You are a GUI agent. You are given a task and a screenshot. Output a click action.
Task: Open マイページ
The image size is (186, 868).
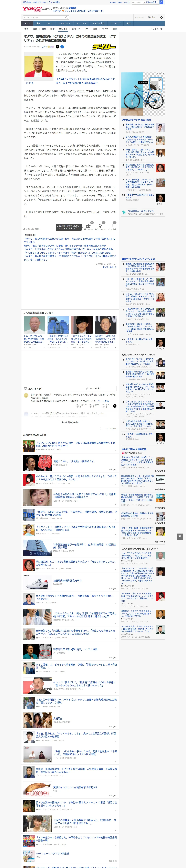(139, 17)
